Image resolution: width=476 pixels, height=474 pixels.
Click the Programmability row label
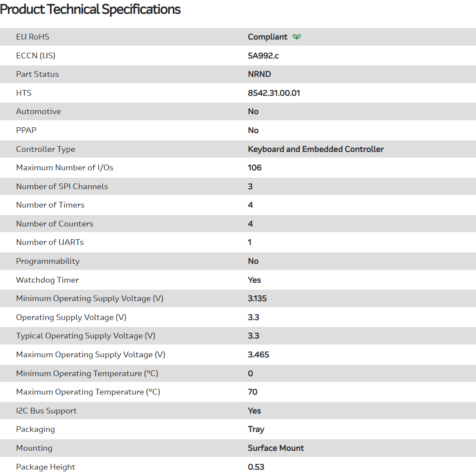point(48,261)
